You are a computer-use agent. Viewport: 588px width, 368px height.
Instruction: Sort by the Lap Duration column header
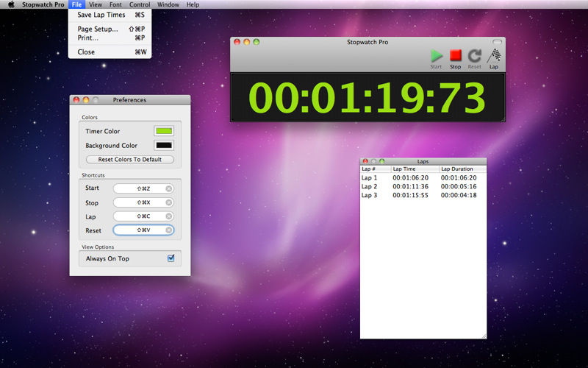click(x=463, y=169)
